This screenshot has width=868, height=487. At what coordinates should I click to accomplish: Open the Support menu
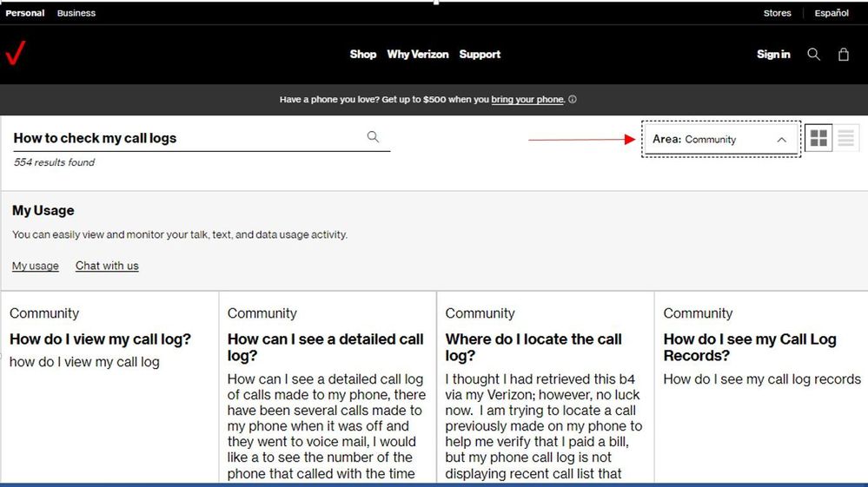pos(480,54)
